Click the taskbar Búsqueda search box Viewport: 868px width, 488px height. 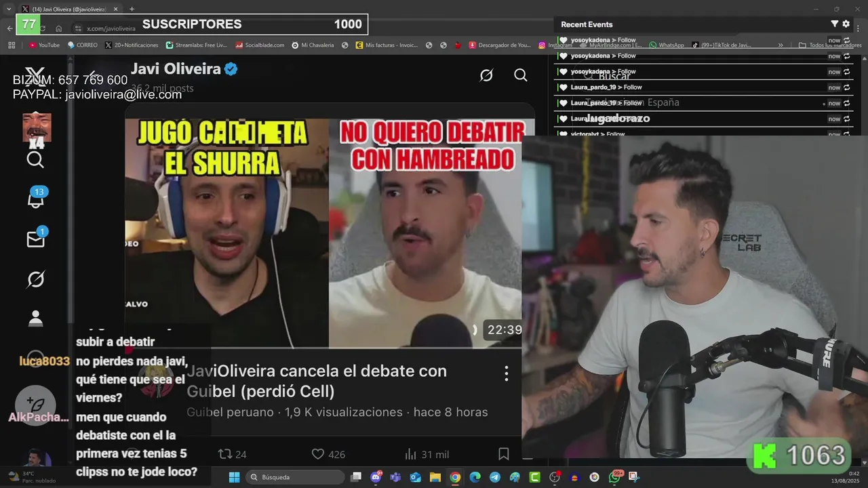click(x=294, y=477)
